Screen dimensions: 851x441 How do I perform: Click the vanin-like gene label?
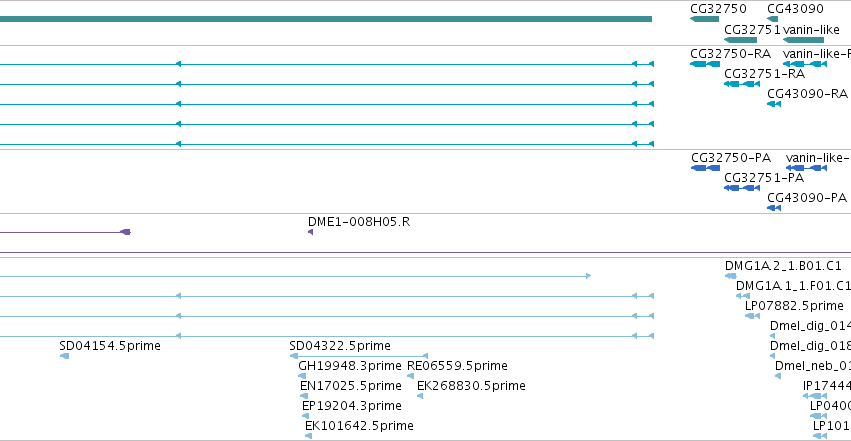811,29
